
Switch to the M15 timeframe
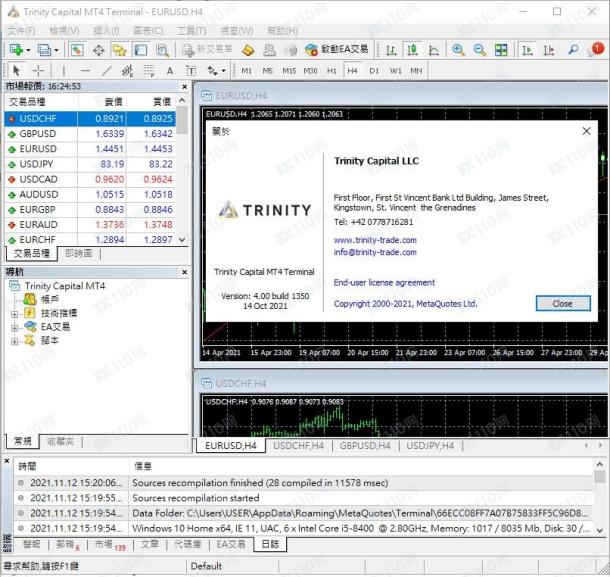(x=289, y=71)
